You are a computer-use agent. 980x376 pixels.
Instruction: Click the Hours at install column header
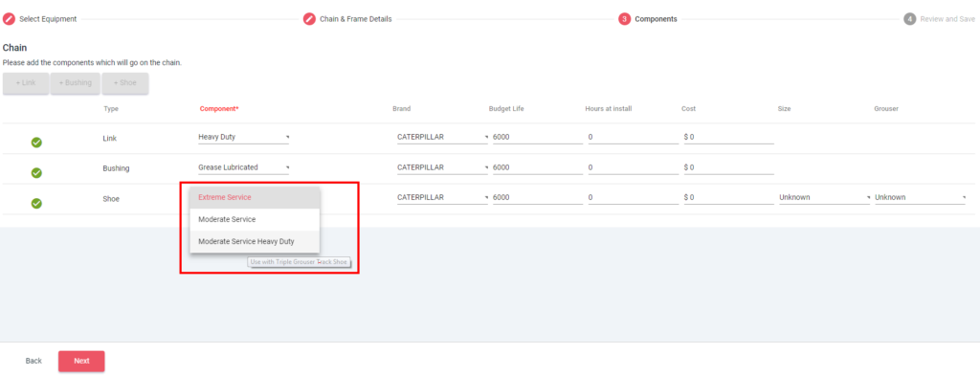[x=609, y=109]
